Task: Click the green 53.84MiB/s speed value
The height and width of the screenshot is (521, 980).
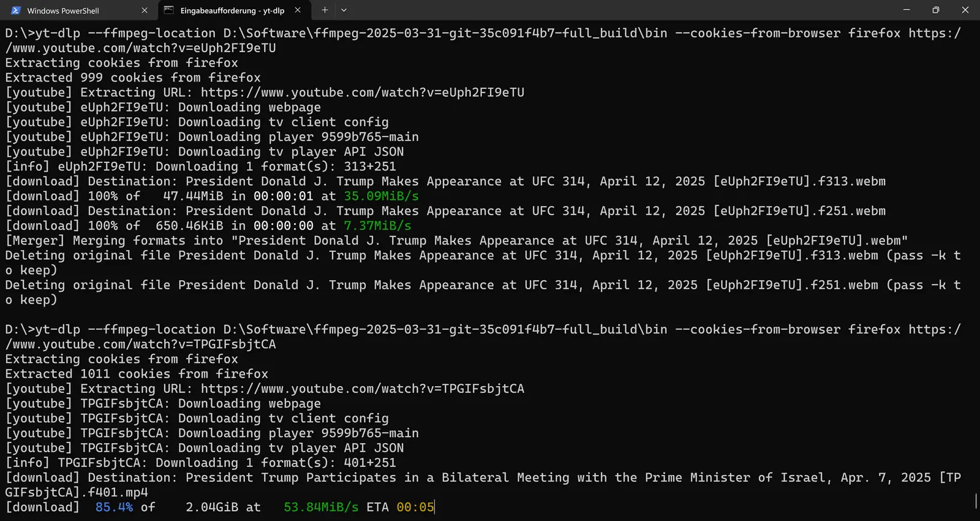Action: (321, 508)
